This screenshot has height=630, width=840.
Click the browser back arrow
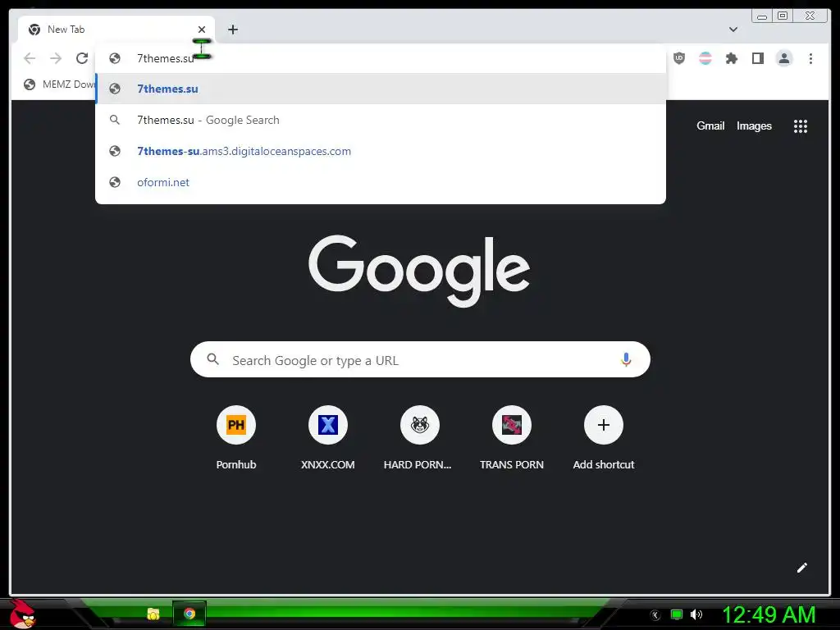click(x=30, y=58)
